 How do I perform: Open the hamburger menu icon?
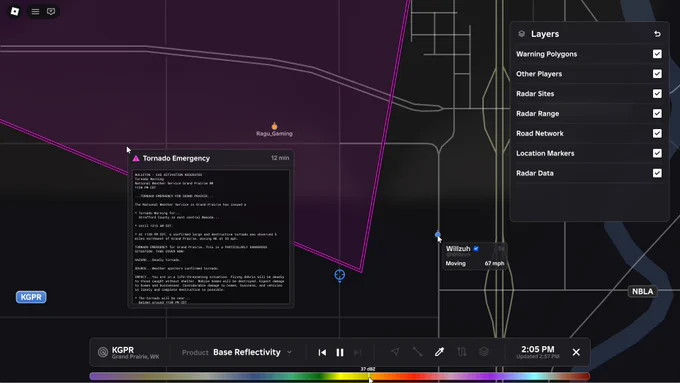point(35,12)
